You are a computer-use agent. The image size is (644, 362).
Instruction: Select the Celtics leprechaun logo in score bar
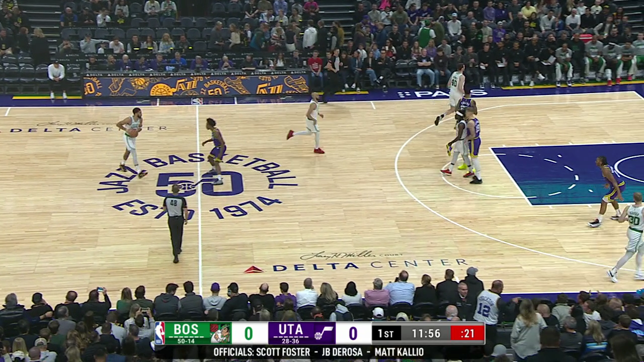point(220,333)
